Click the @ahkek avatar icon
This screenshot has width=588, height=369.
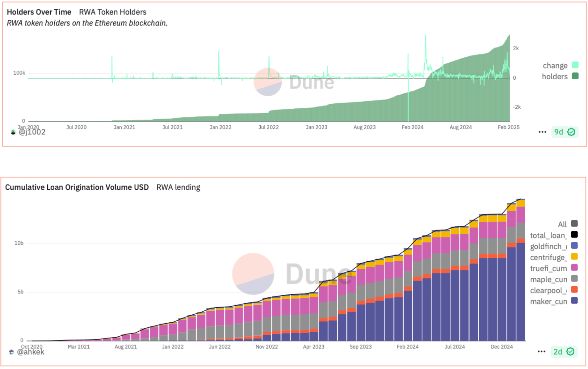point(11,352)
